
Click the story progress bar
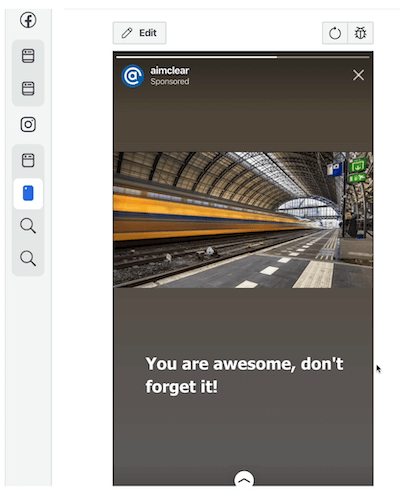pos(243,57)
